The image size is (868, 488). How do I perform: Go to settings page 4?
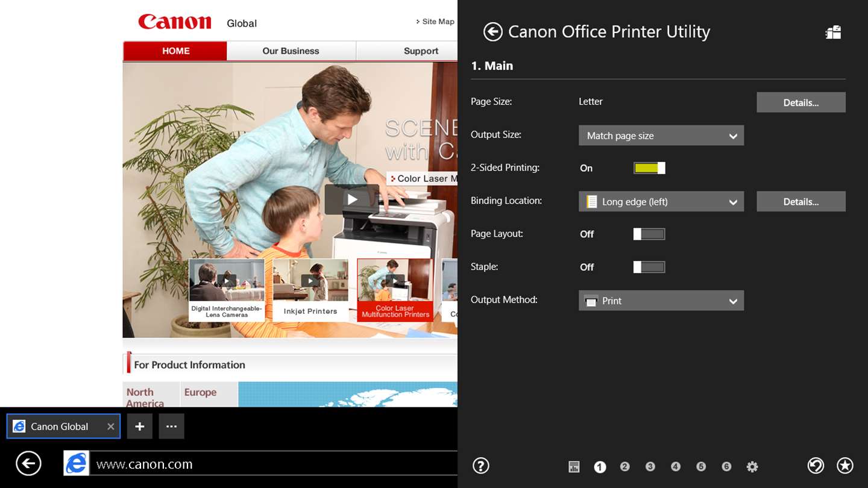pos(676,466)
